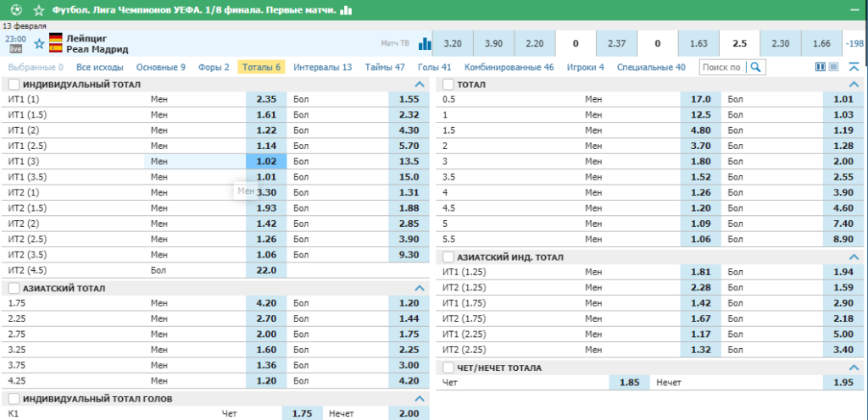Collapse the Индивидуальный тотал section

(420, 85)
